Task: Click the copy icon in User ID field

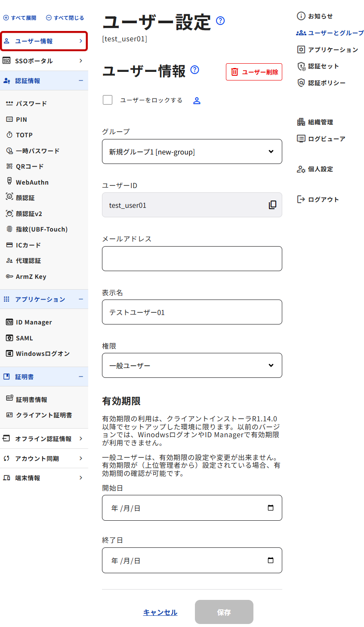Action: pyautogui.click(x=272, y=205)
